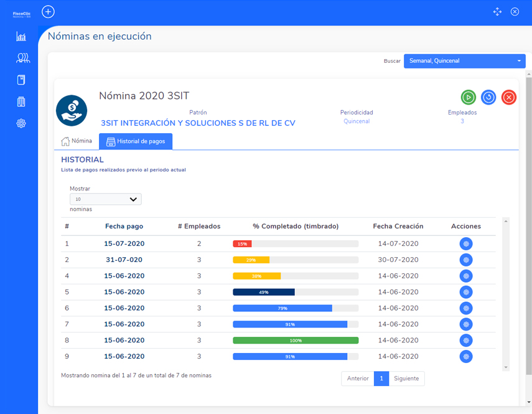532x414 pixels.
Task: Open the Mostrar 10 nominas dropdown
Action: [106, 199]
